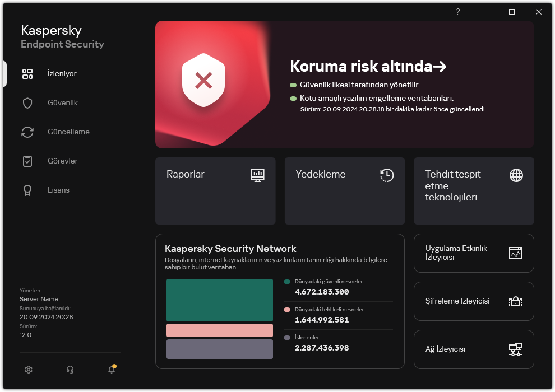Open support using the headset icon

[x=70, y=370]
